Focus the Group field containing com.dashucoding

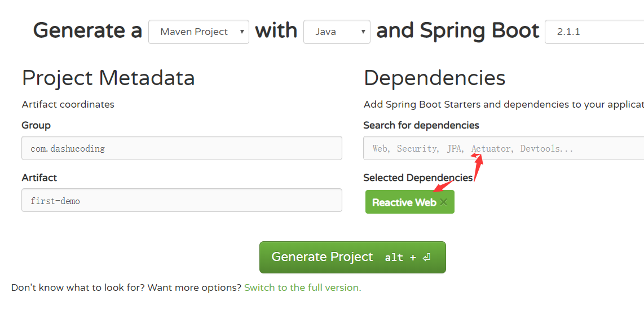tap(182, 148)
